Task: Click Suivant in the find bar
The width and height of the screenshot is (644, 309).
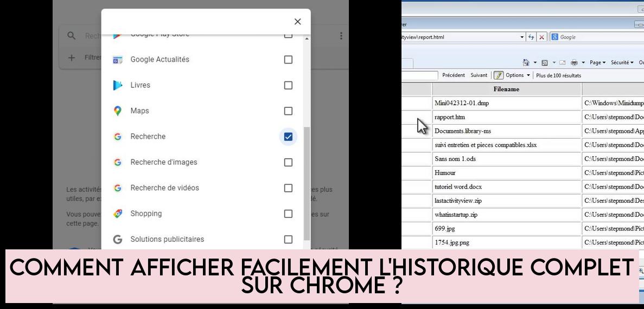Action: click(479, 75)
